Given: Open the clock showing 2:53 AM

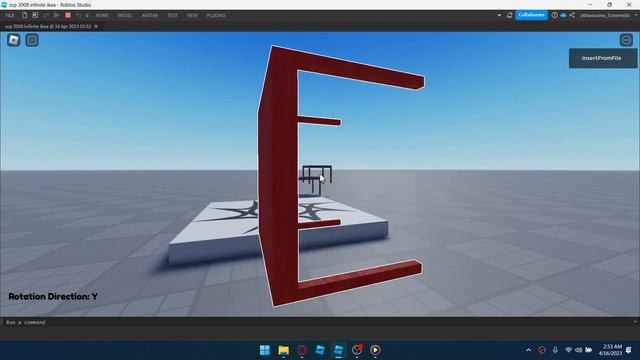Looking at the screenshot, I should click(611, 350).
